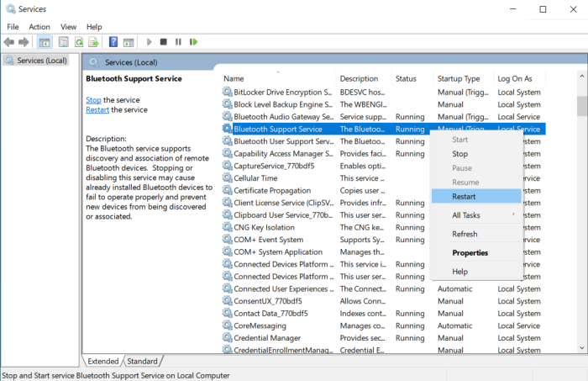Screen dimensions: 588x381
Task: Open the File menu
Action: coord(13,27)
